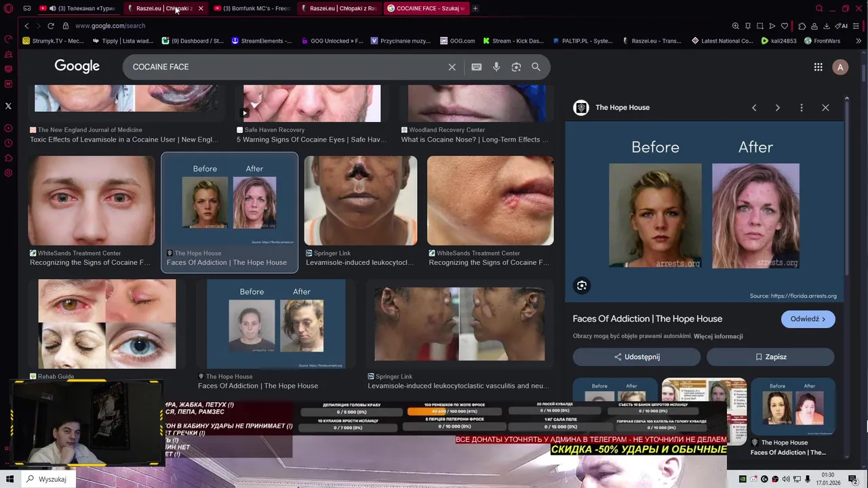This screenshot has height=488, width=868.
Task: Open player sidebar play icon
Action: tap(8, 128)
